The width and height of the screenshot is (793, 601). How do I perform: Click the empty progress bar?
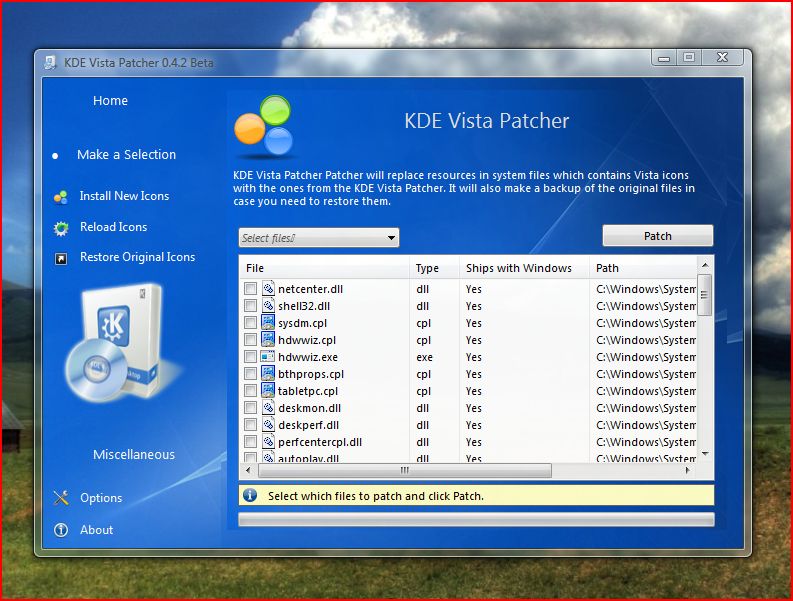(476, 520)
